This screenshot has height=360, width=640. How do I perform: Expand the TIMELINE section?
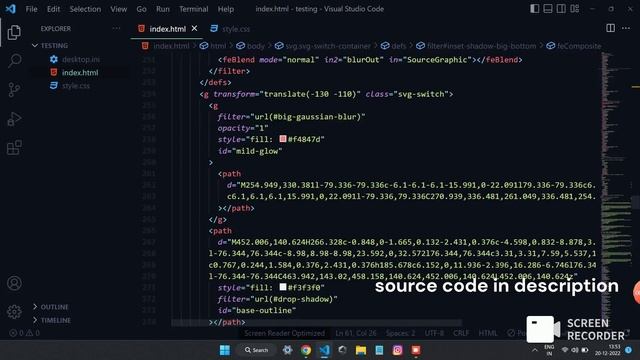pos(51,320)
